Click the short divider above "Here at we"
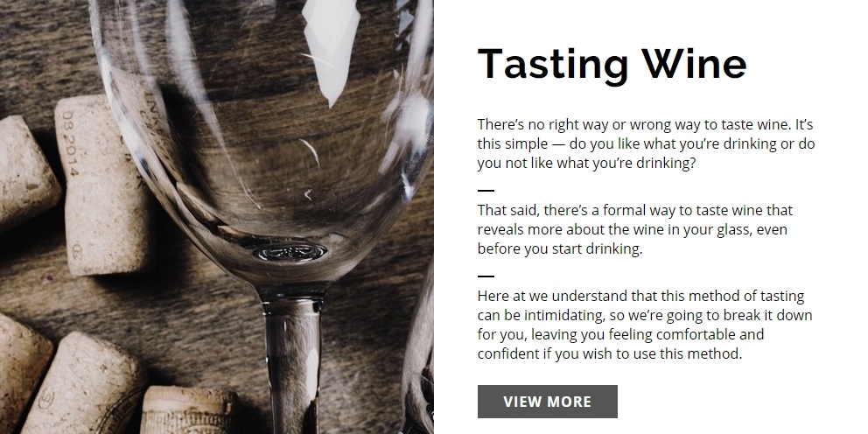868x434 pixels. coord(486,276)
